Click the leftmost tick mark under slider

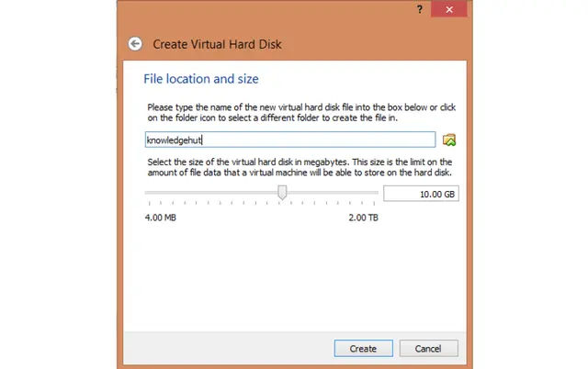point(149,203)
